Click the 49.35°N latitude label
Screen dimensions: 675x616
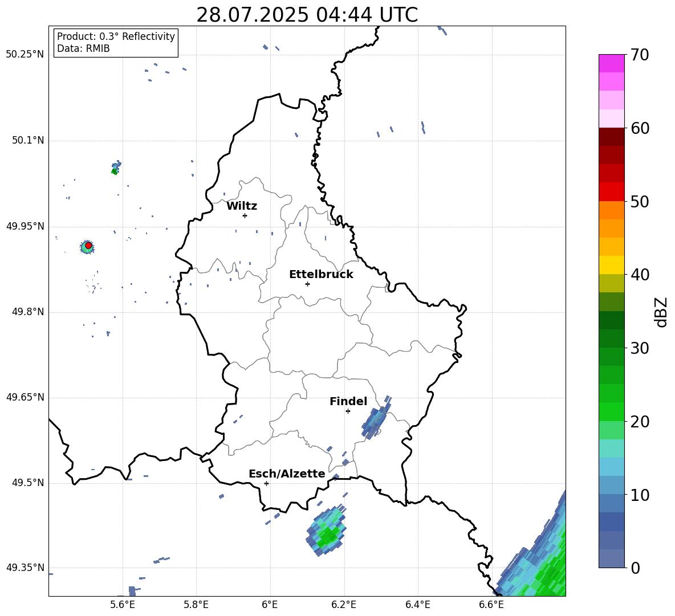point(25,568)
